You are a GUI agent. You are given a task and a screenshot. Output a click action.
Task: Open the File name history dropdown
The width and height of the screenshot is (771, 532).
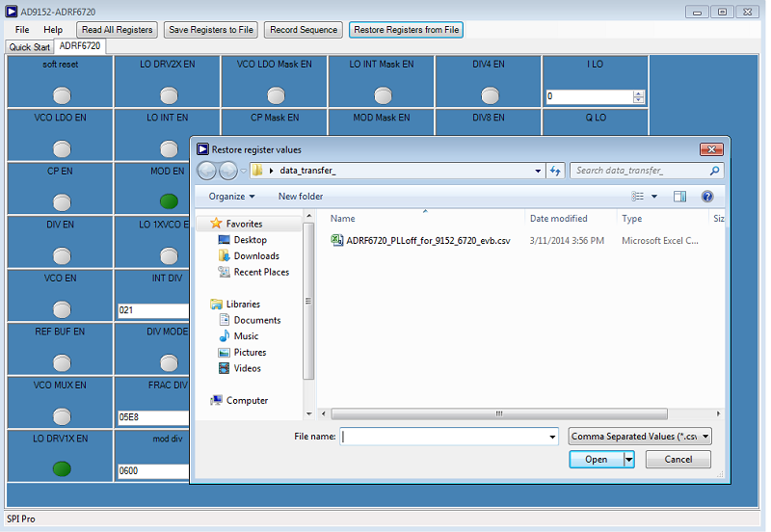pos(552,437)
